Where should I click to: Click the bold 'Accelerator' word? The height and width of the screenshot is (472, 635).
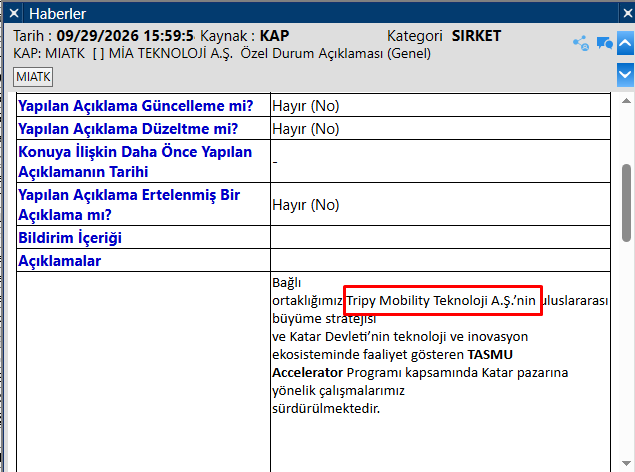[307, 372]
